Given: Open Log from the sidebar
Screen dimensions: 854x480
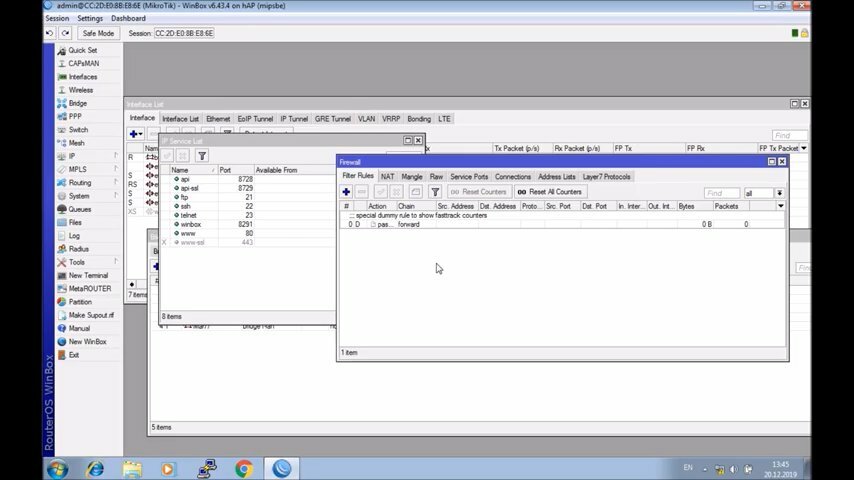Looking at the screenshot, I should coord(74,235).
